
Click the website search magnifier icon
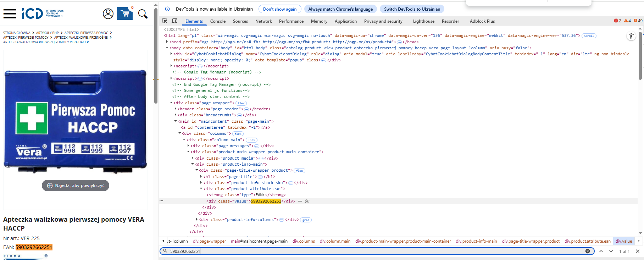click(143, 14)
